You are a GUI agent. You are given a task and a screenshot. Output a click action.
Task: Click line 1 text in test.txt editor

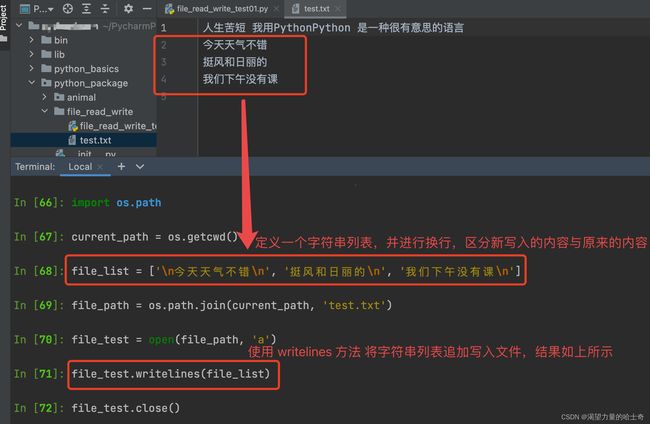pos(333,28)
